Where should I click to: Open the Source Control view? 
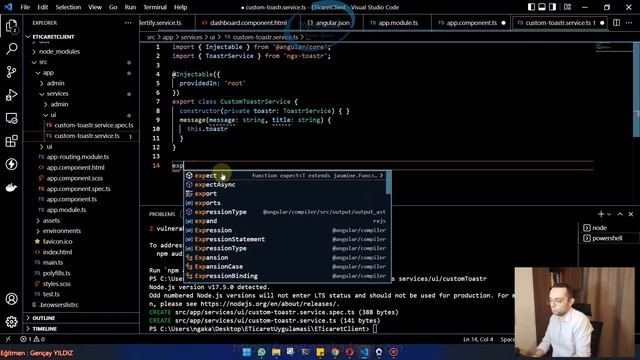[11, 72]
